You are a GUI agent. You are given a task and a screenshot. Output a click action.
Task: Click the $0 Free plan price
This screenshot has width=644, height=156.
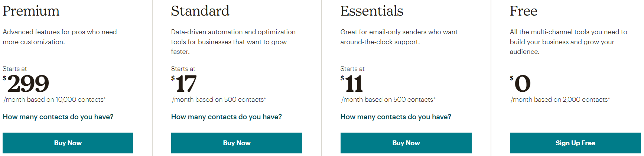520,84
